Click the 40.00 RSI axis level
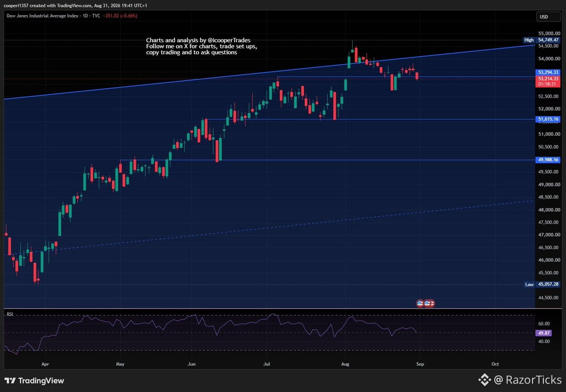 (544, 341)
